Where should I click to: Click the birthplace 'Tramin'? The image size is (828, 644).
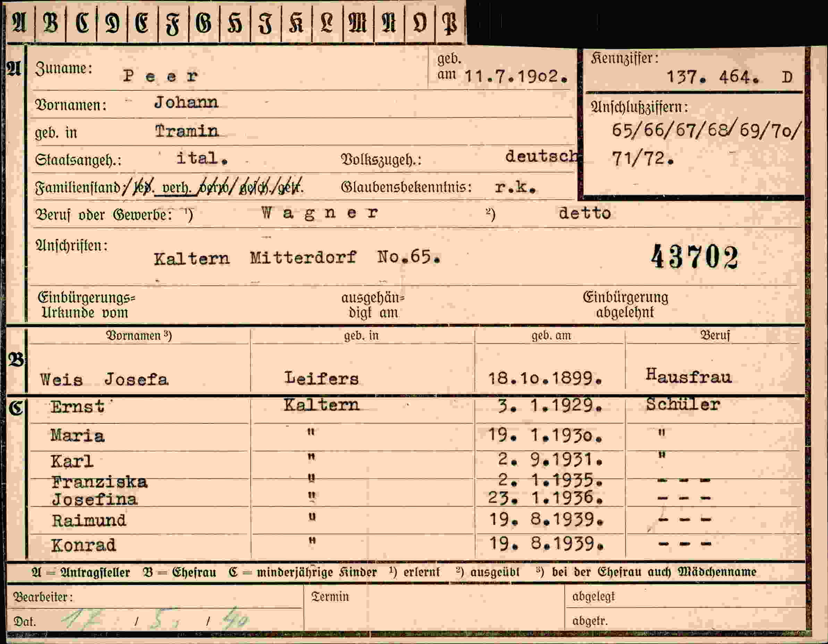point(187,131)
